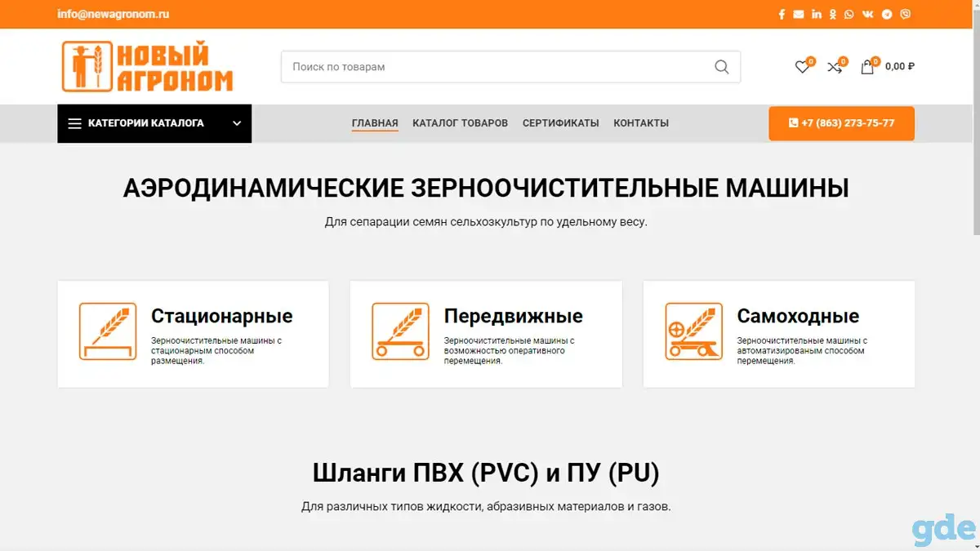Click the hamburger icon beside Категории каталога
The height and width of the screenshot is (551, 980).
tap(74, 124)
